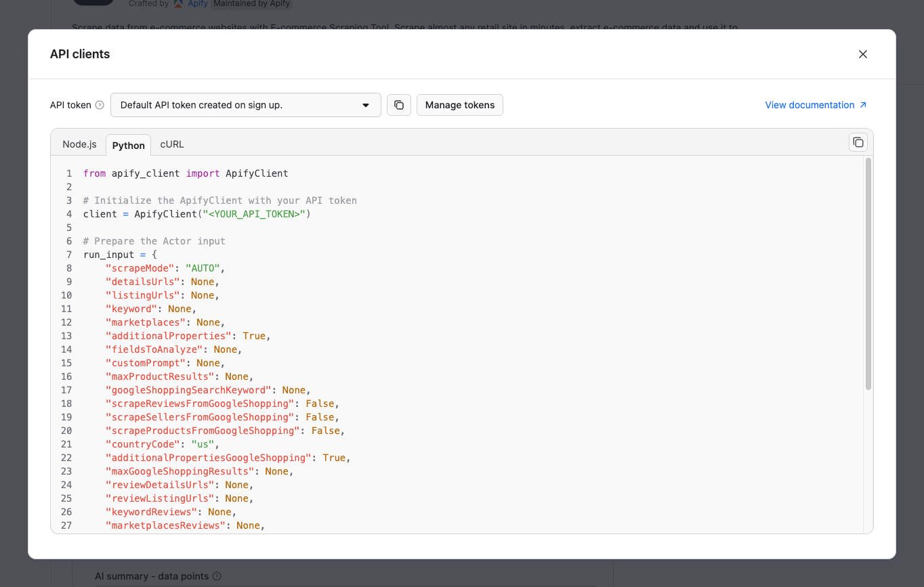Click the Apify link in the background header
This screenshot has width=924, height=587.
[197, 4]
